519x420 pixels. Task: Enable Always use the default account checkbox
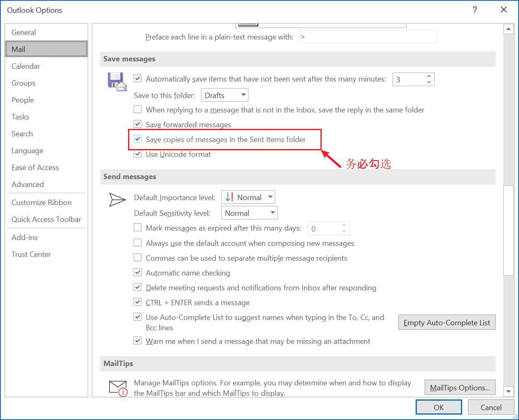click(138, 243)
